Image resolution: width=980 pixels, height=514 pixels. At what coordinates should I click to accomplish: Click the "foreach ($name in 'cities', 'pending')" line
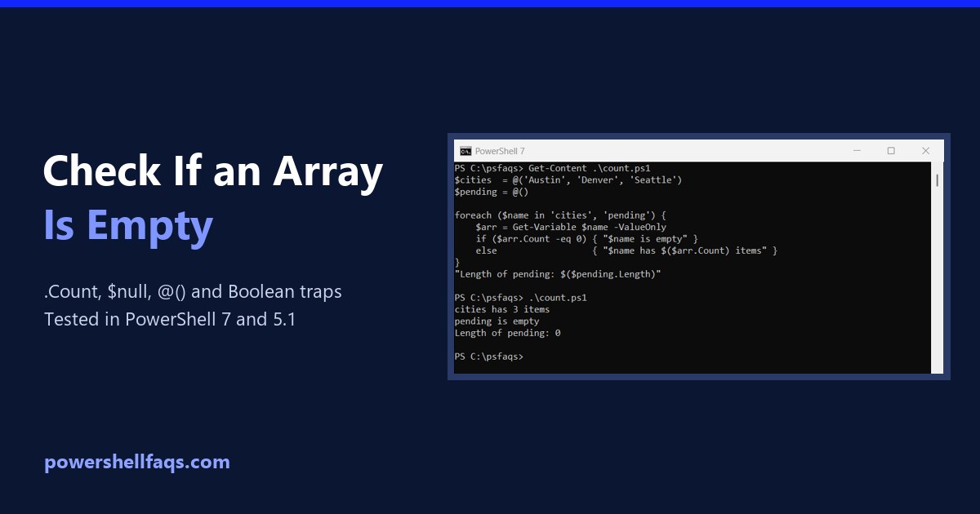click(560, 215)
